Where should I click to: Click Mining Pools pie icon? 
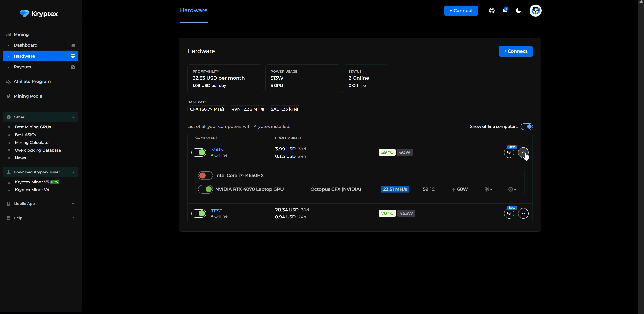click(9, 96)
